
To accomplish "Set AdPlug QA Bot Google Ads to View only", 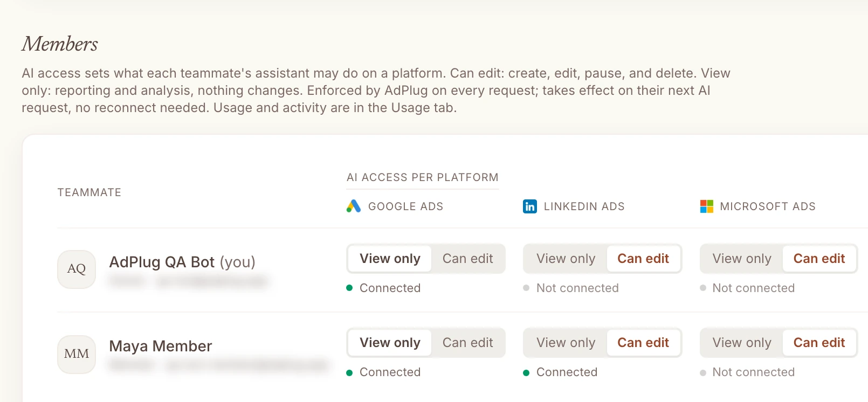I will [x=390, y=259].
